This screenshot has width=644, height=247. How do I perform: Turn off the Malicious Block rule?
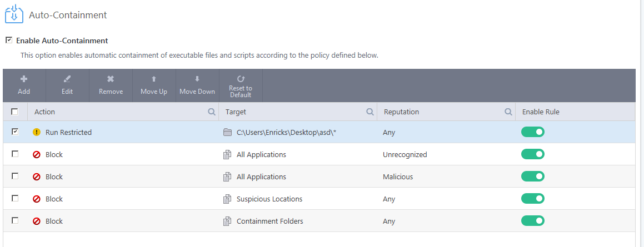pos(532,177)
